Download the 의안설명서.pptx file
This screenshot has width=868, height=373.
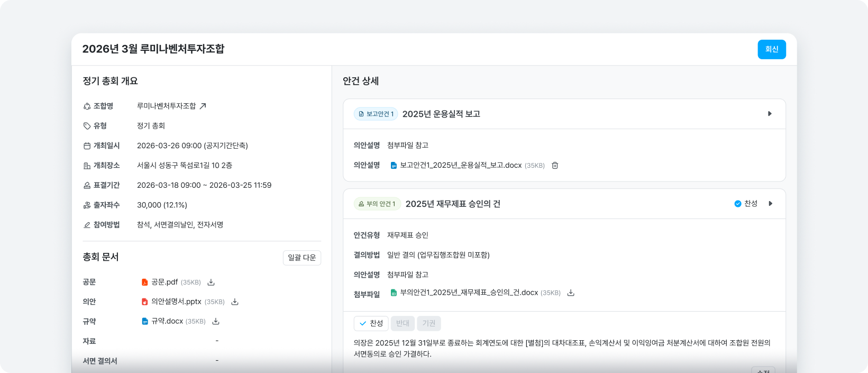pos(235,302)
